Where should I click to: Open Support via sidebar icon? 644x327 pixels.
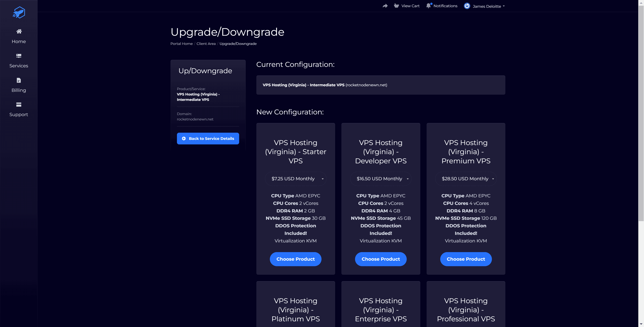[19, 104]
